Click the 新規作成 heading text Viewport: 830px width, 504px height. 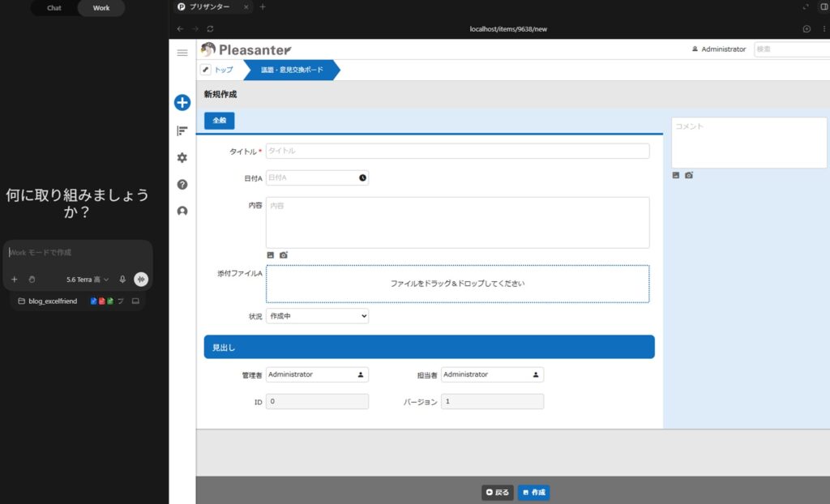(x=220, y=94)
